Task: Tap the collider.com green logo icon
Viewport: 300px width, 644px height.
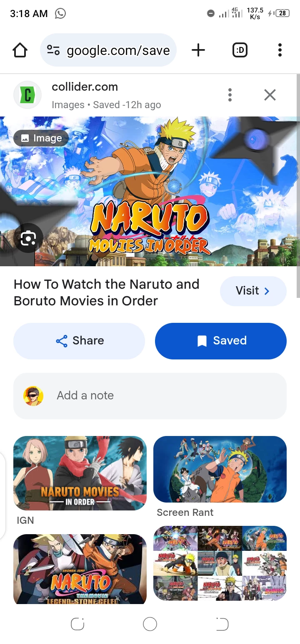Action: click(x=27, y=95)
